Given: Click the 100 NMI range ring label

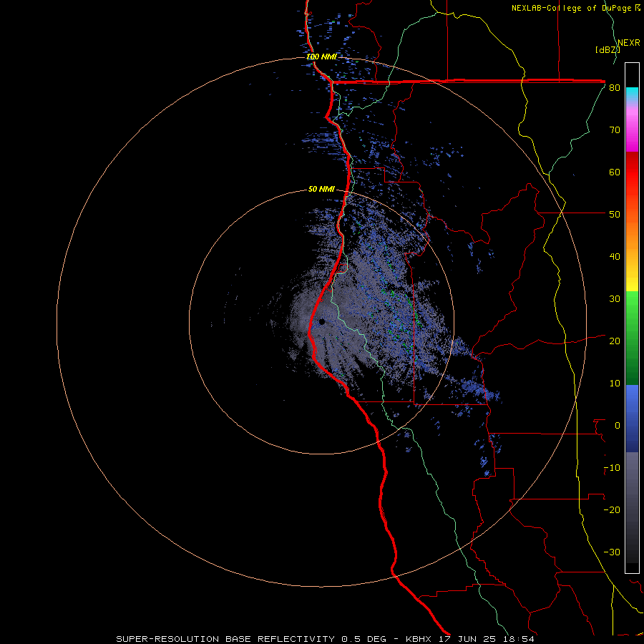Looking at the screenshot, I should pos(321,57).
